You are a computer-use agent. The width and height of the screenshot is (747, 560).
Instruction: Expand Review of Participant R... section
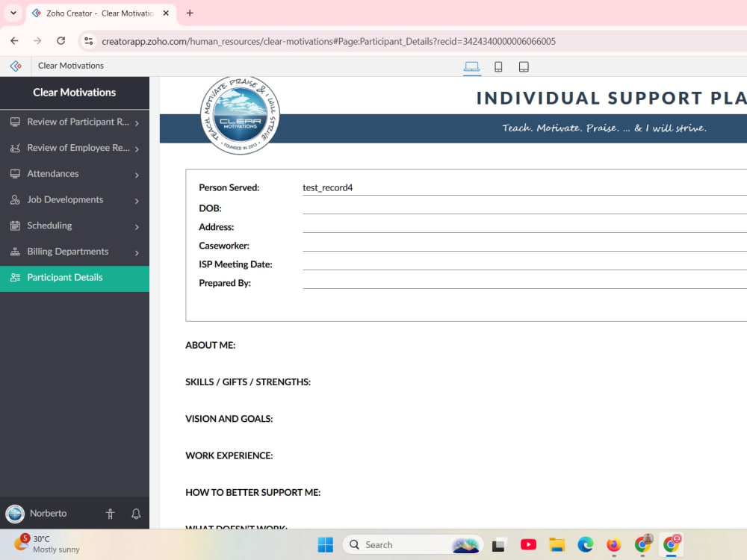(137, 123)
